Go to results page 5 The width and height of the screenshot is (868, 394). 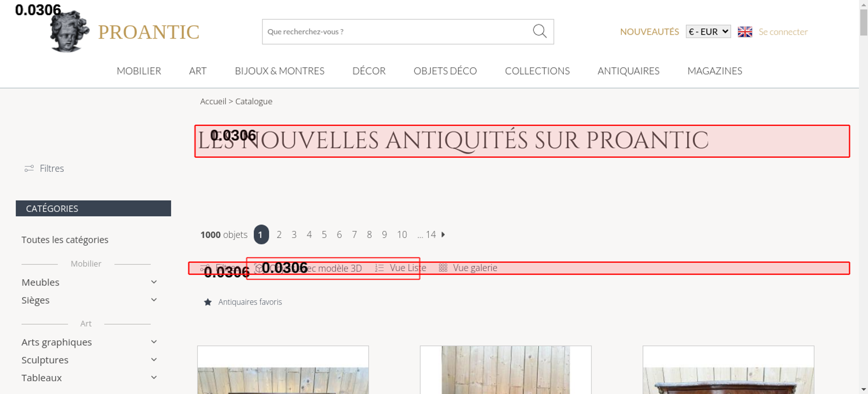324,235
